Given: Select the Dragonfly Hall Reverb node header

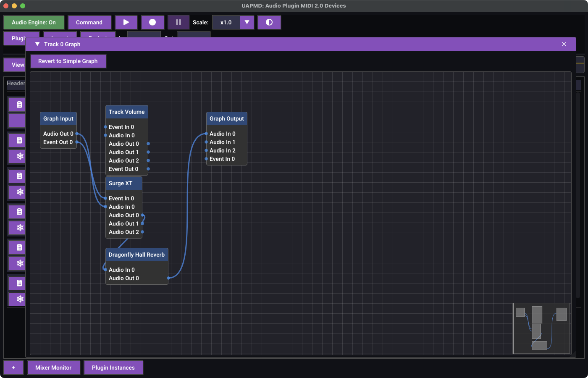Looking at the screenshot, I should pos(136,255).
